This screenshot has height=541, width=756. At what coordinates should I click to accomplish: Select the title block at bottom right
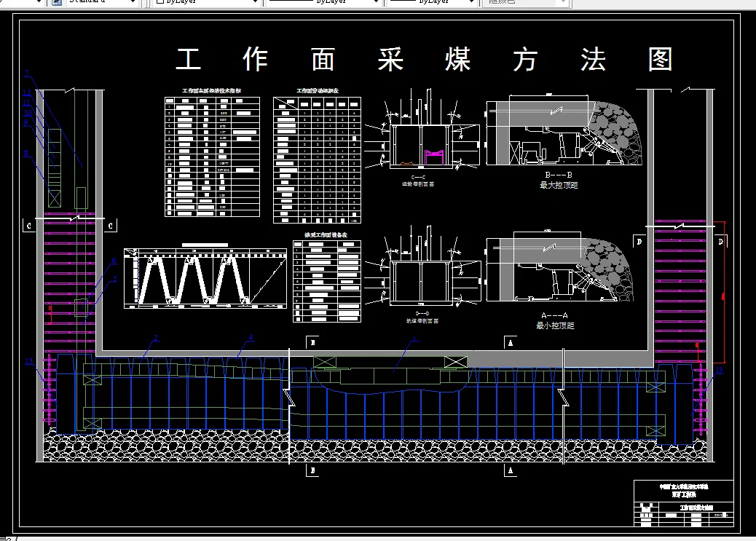[685, 502]
